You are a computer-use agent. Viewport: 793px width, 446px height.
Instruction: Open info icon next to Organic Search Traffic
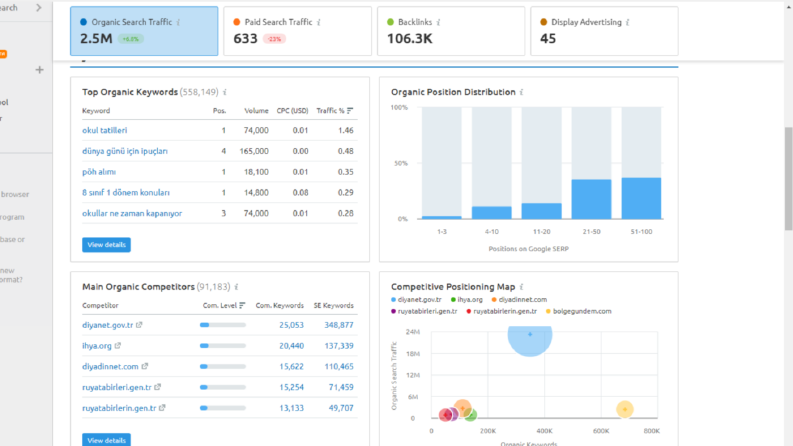(179, 22)
